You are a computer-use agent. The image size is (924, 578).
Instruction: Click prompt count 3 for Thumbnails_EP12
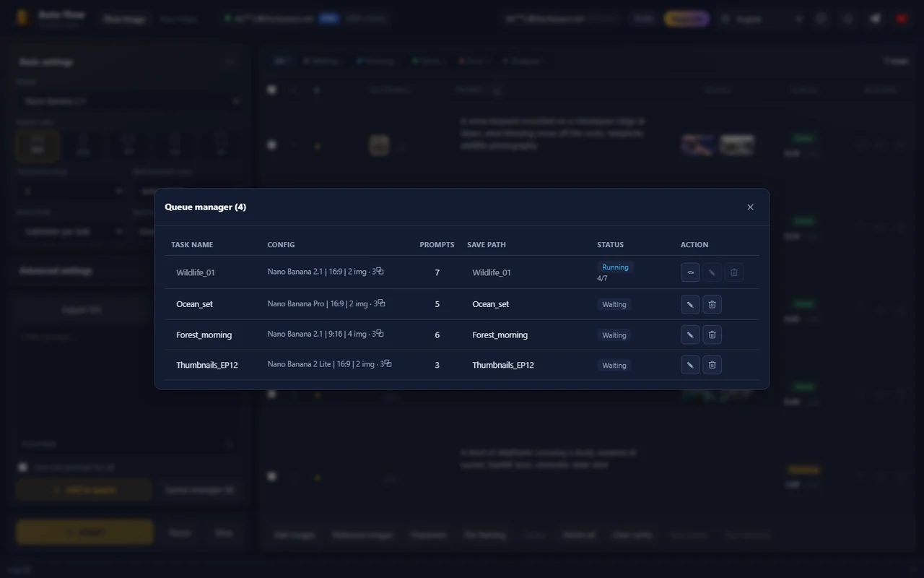point(437,366)
